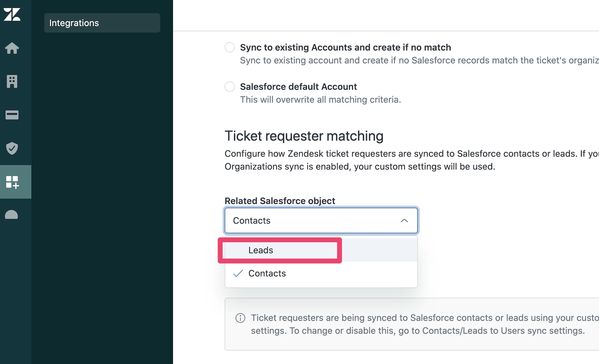Click the Ticket requester matching heading

click(x=304, y=136)
